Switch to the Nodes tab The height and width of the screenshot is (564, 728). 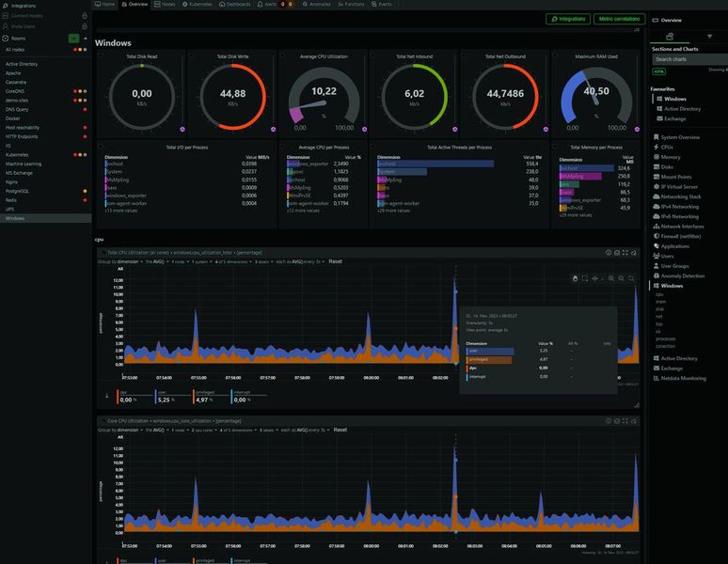coord(165,4)
